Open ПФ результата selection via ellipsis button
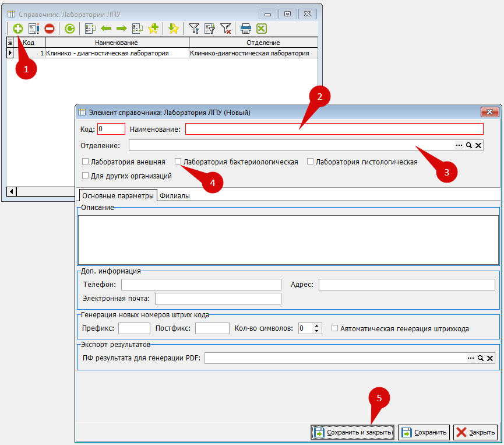Viewport: 504px width, 445px height. pyautogui.click(x=470, y=358)
